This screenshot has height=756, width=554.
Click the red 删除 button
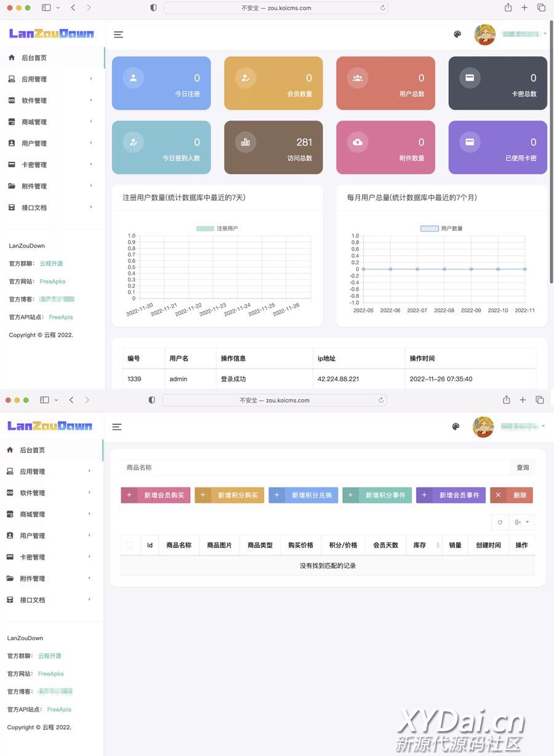(x=511, y=495)
